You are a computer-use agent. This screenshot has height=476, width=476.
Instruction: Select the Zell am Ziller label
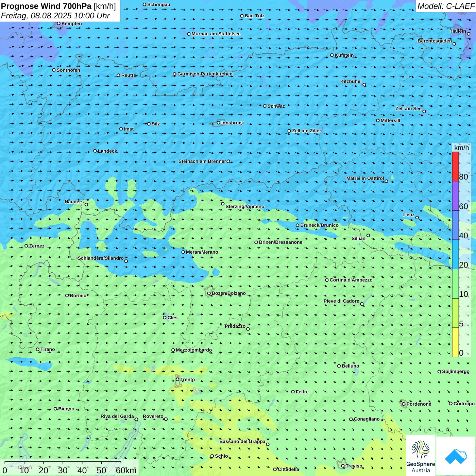[307, 131]
